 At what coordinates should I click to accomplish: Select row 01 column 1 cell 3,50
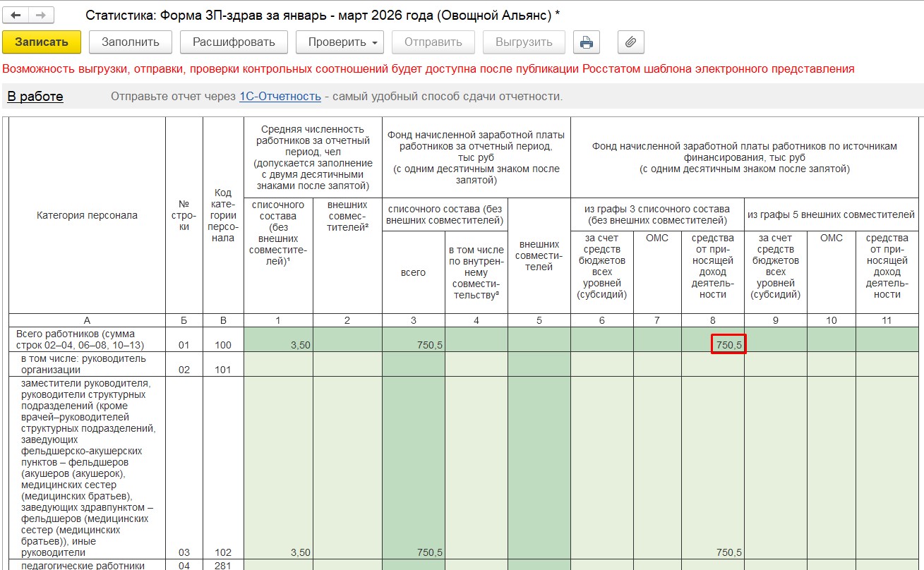point(278,340)
